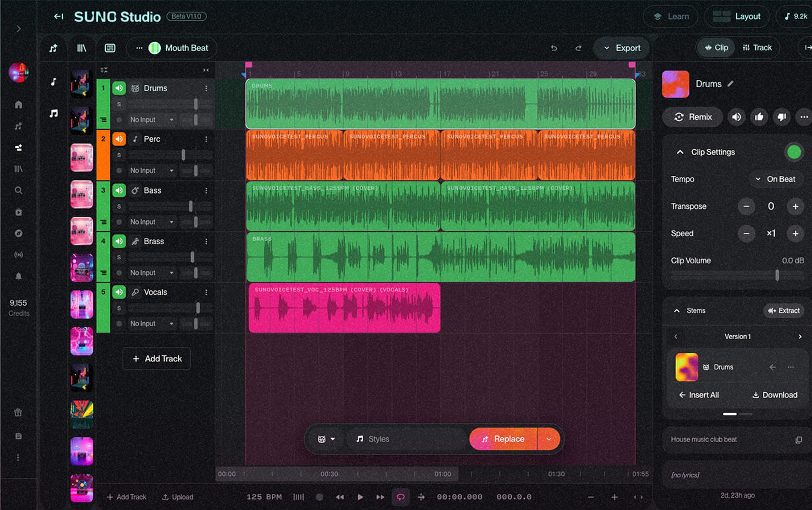Increase Transpose with the plus button
The image size is (812, 510).
[795, 206]
